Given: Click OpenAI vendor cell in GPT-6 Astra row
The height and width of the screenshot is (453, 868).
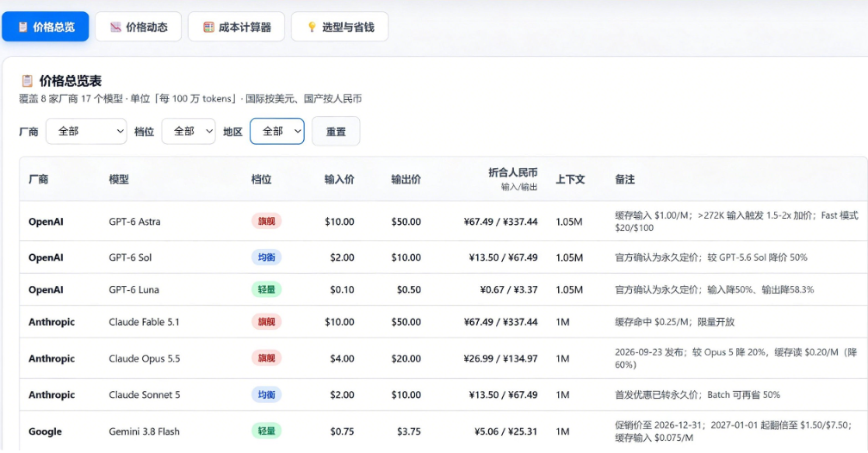Looking at the screenshot, I should (46, 221).
